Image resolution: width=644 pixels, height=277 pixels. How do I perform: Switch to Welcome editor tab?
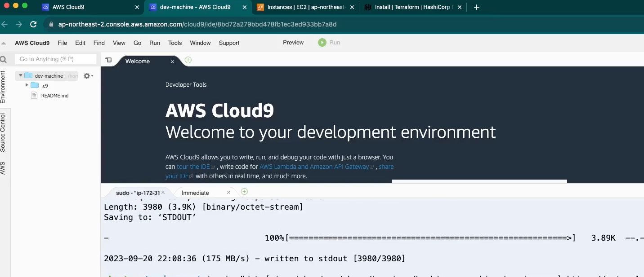(138, 62)
